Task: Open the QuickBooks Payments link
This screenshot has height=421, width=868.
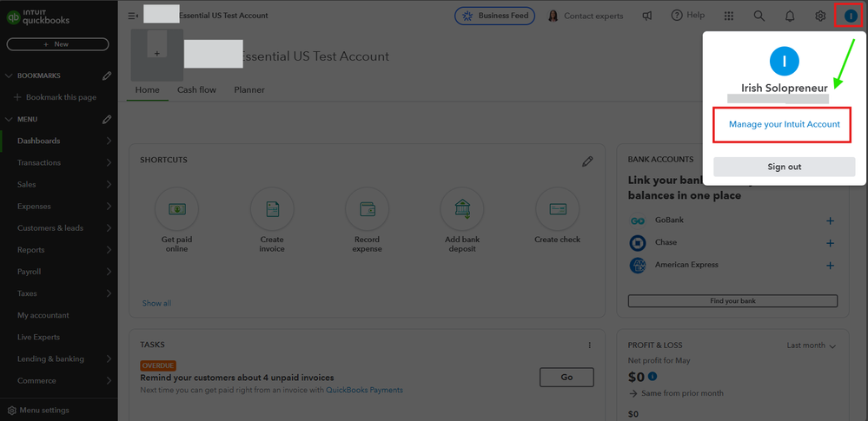Action: pyautogui.click(x=364, y=390)
